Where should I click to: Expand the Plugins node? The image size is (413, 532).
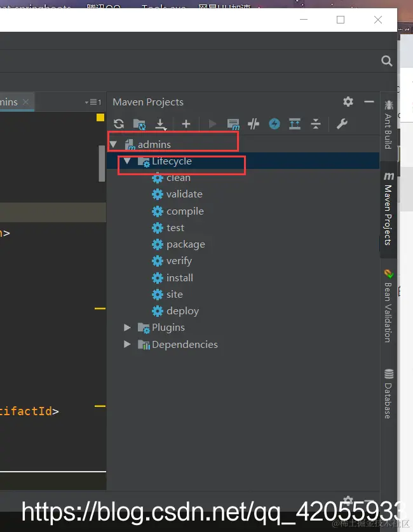127,328
